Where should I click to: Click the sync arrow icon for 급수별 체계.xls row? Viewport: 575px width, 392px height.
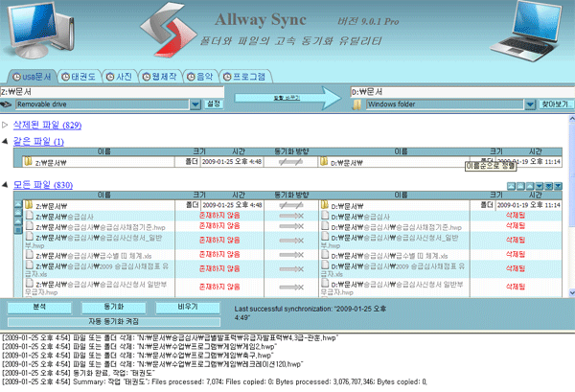pos(291,255)
